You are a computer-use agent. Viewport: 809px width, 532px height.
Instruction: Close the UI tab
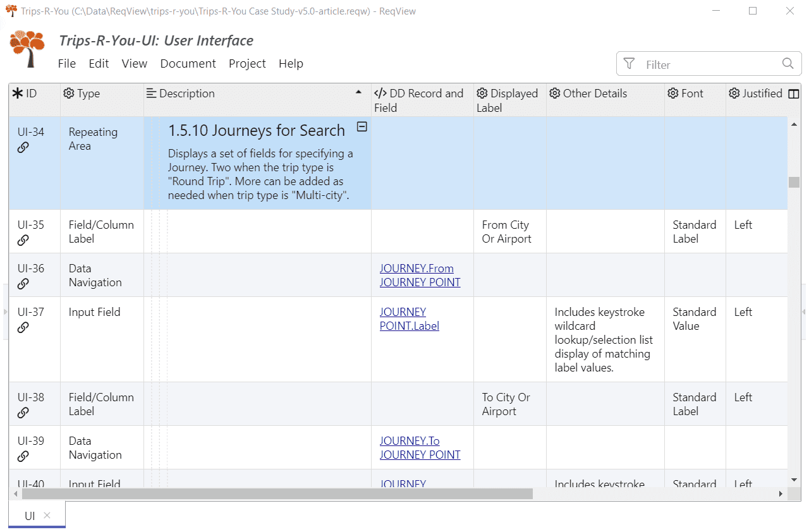(47, 516)
